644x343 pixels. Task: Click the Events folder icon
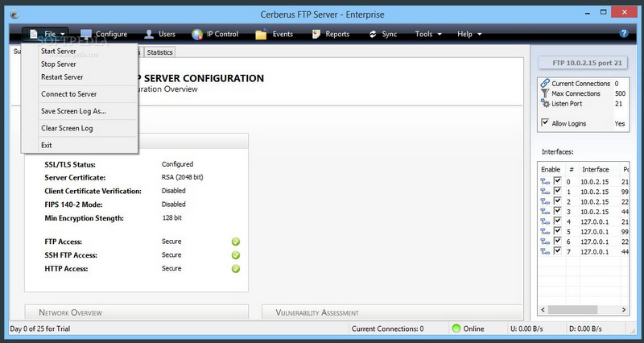[x=261, y=35]
